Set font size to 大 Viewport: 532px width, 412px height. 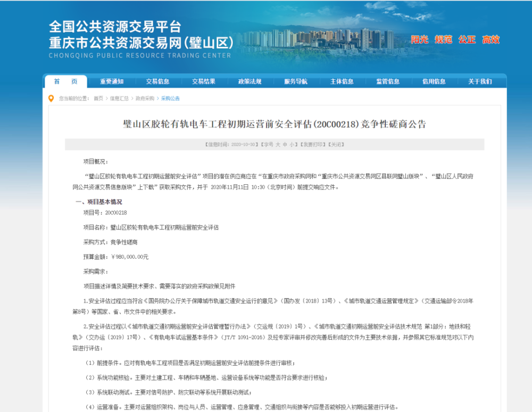pos(278,145)
